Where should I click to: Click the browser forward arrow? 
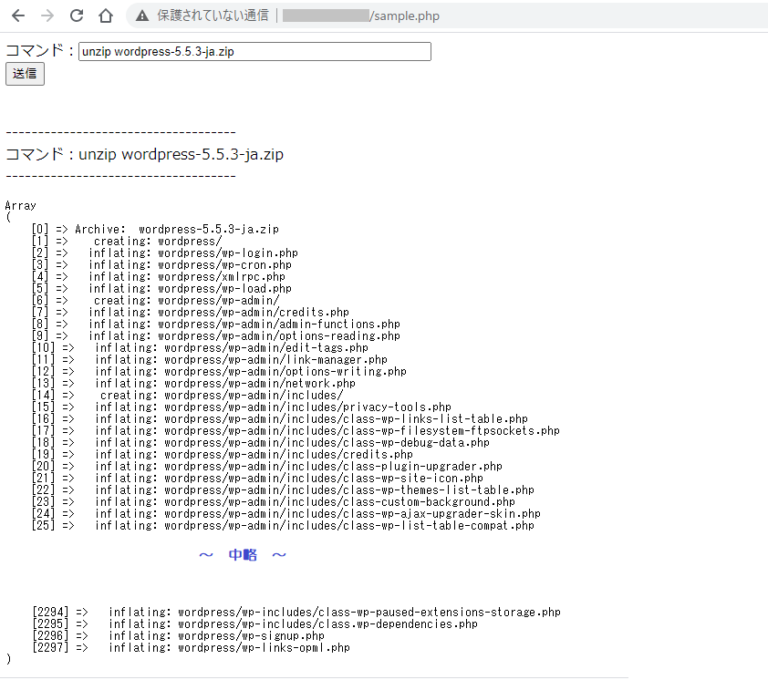(47, 16)
